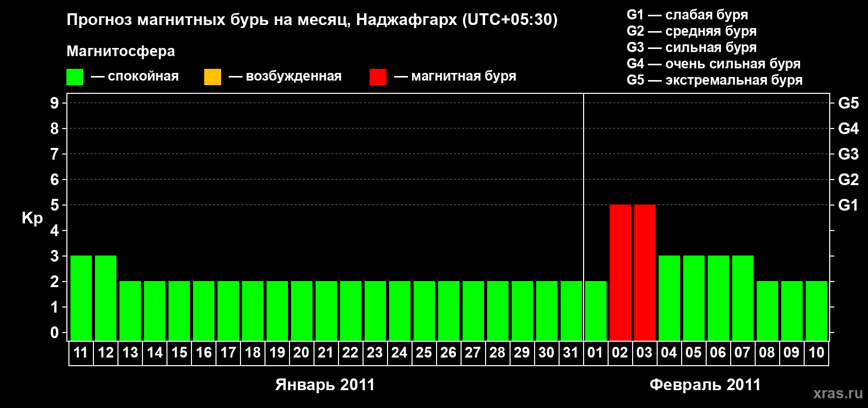Click the 'G5 — экстремальная буря' legend line
The height and width of the screenshot is (408, 868).
(715, 80)
